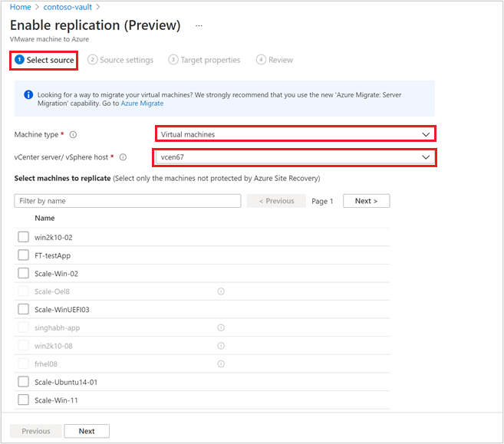The image size is (504, 444).
Task: Enable the Scale-WinUEFI03 checkbox
Action: coord(23,309)
